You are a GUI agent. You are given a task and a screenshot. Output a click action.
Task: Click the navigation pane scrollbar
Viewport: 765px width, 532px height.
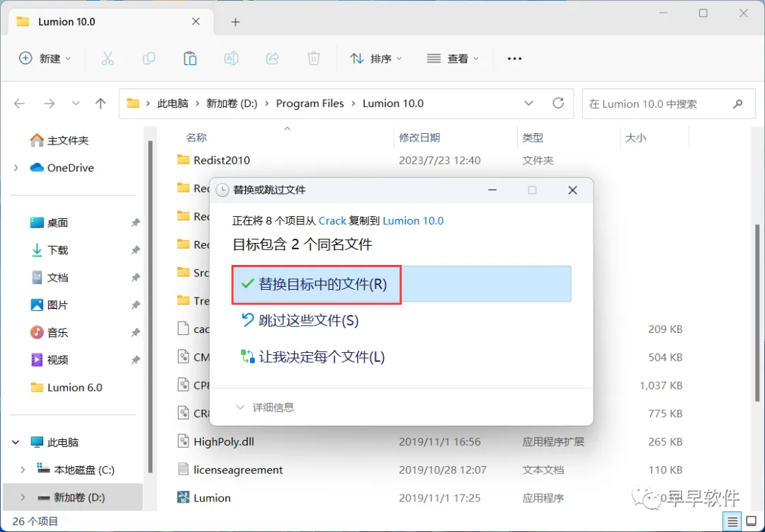click(150, 307)
